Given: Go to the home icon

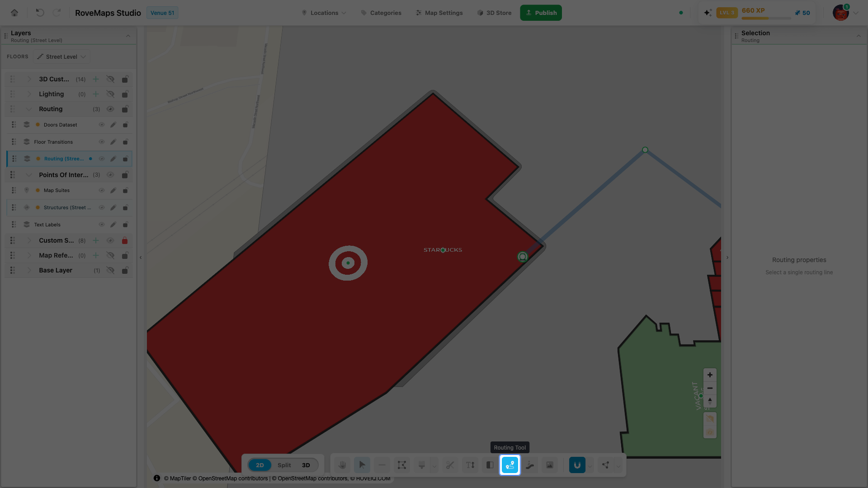Looking at the screenshot, I should pyautogui.click(x=14, y=13).
